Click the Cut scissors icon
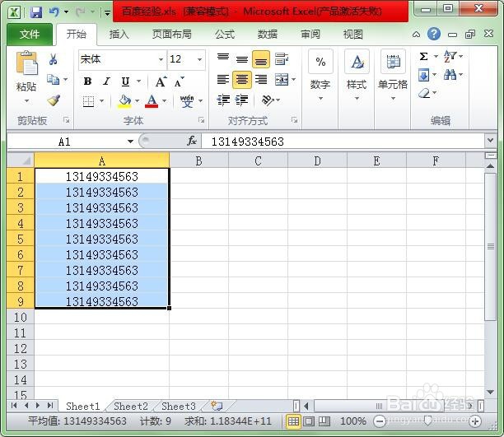The image size is (504, 437). tap(54, 59)
